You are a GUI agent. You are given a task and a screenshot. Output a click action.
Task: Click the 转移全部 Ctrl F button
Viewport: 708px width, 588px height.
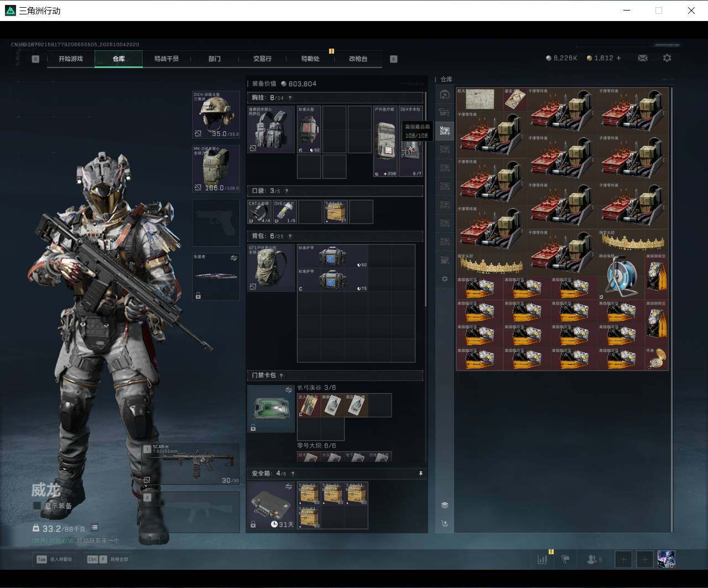[x=108, y=559]
